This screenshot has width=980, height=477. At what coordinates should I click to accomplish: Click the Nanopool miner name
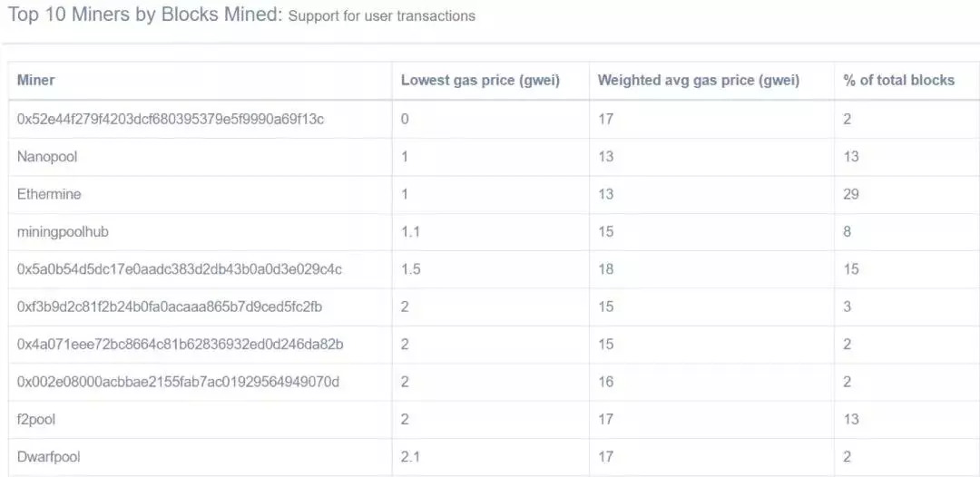point(47,157)
